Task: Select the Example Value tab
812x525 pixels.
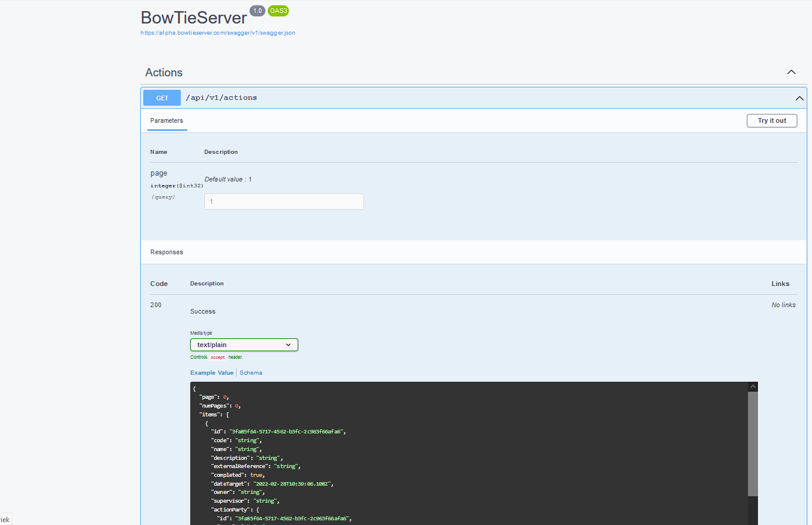Action: click(211, 373)
